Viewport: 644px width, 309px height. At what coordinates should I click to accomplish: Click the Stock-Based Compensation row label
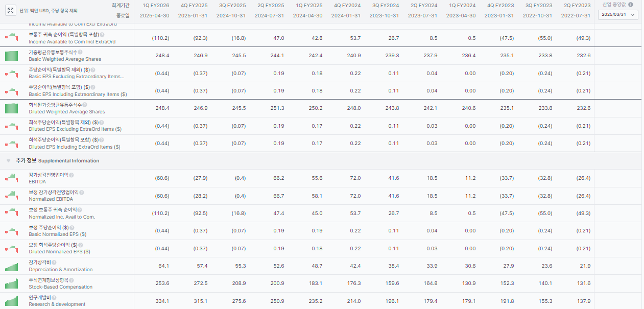pos(60,287)
